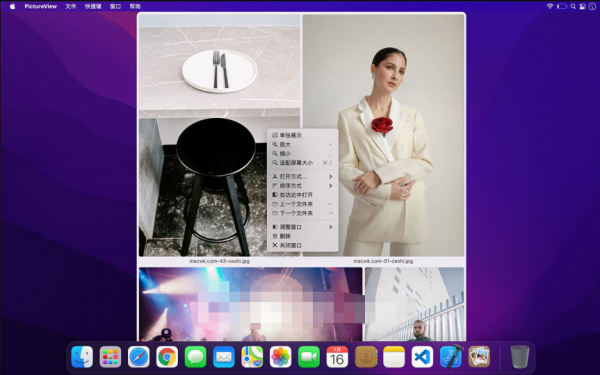The width and height of the screenshot is (600, 375).
Task: Open the 文件 menu in the menu bar
Action: (x=70, y=6)
